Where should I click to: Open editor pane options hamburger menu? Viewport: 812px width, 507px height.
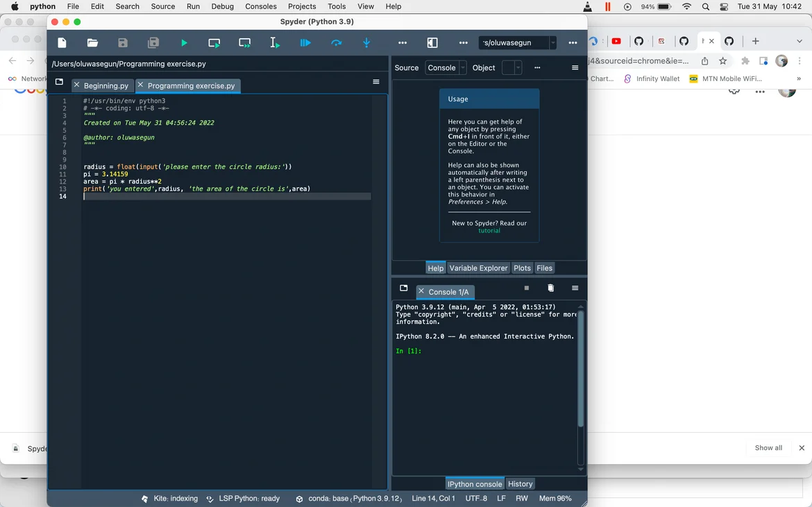(x=376, y=82)
